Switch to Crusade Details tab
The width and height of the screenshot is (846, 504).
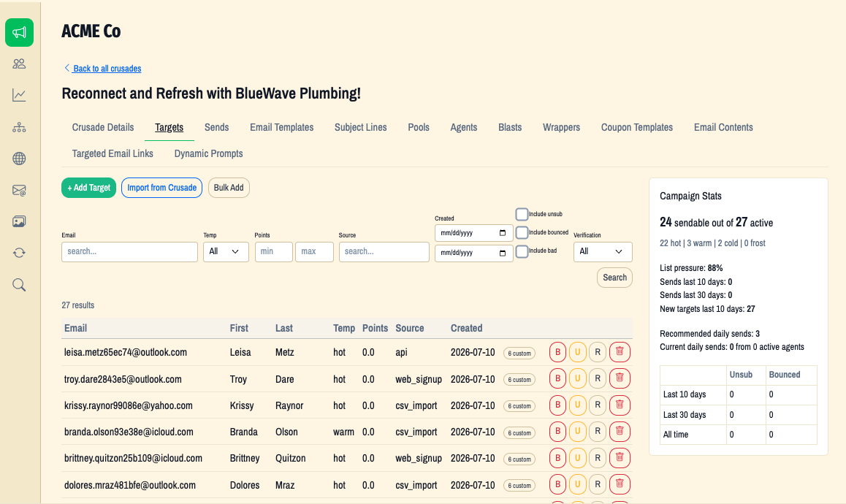tap(103, 127)
